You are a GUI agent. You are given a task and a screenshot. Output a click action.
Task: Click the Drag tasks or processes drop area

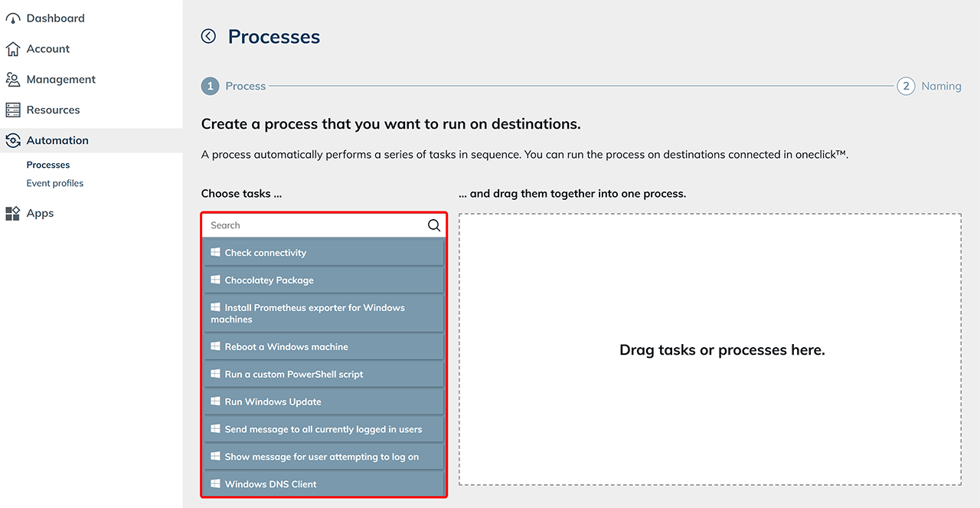pos(710,350)
